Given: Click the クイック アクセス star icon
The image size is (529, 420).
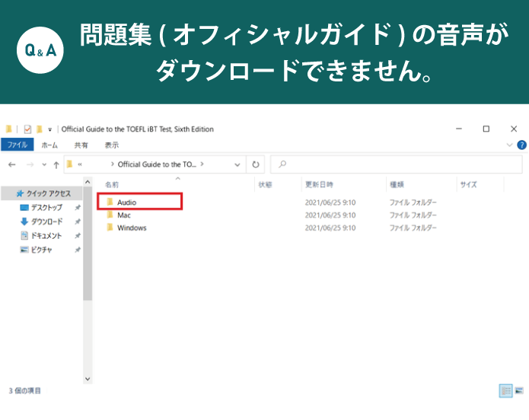Looking at the screenshot, I should [x=20, y=193].
